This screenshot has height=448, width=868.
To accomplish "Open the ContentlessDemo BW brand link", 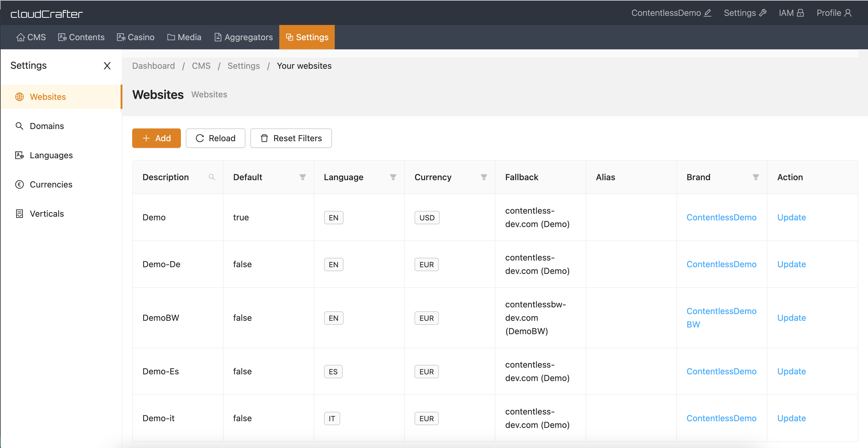I will [x=722, y=318].
